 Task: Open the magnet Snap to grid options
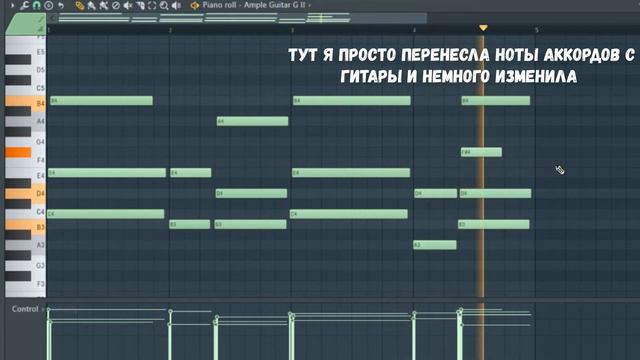(x=37, y=5)
